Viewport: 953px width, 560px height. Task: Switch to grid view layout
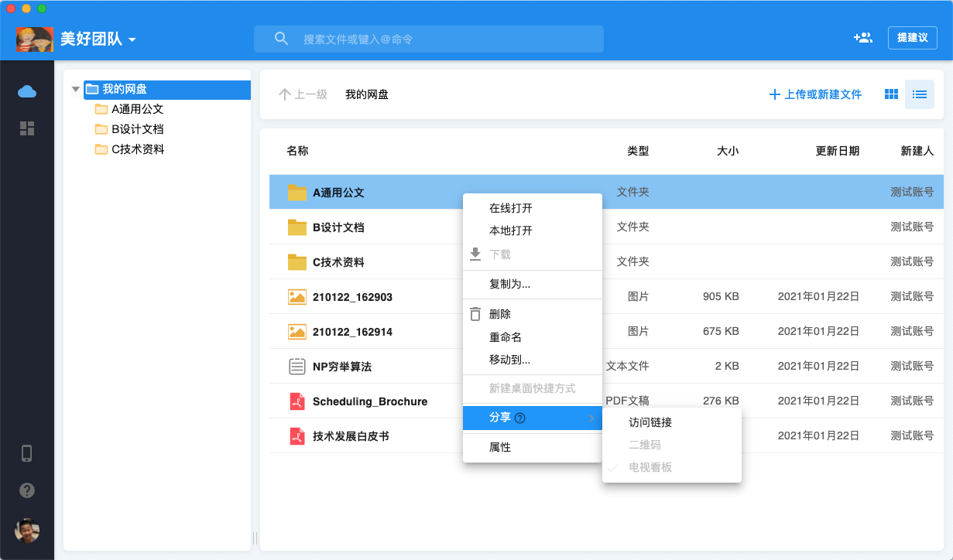coord(891,94)
